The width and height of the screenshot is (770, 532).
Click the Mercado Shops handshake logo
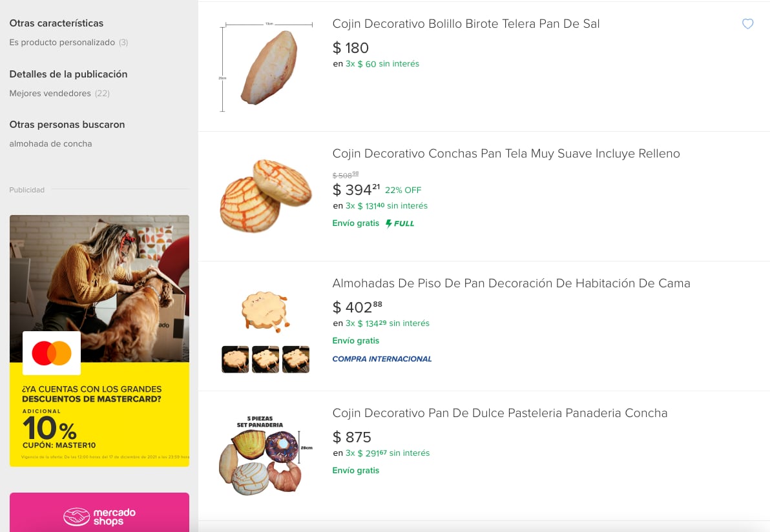(76, 517)
